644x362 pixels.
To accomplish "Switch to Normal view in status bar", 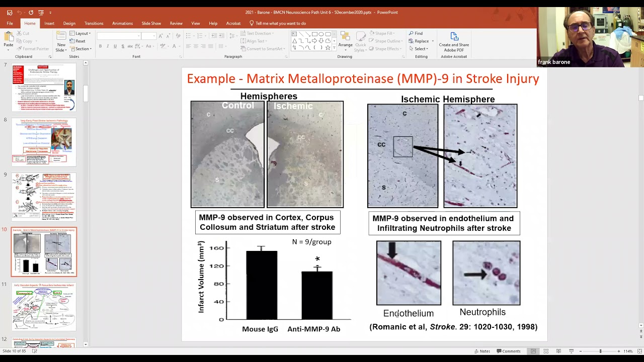I will point(533,351).
